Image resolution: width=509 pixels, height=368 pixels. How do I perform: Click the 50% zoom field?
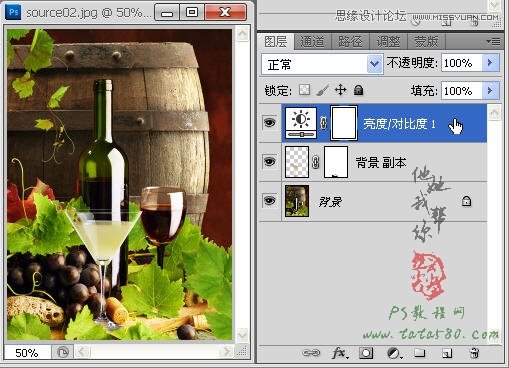click(27, 353)
